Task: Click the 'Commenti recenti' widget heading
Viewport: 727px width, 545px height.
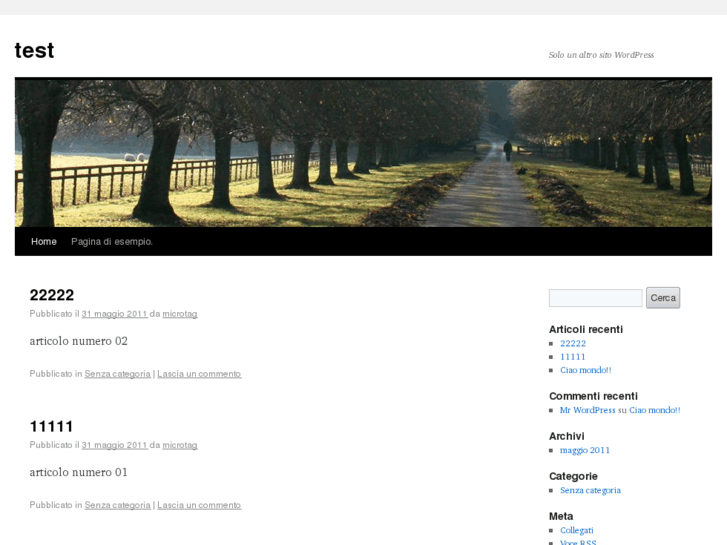Action: pyautogui.click(x=593, y=396)
